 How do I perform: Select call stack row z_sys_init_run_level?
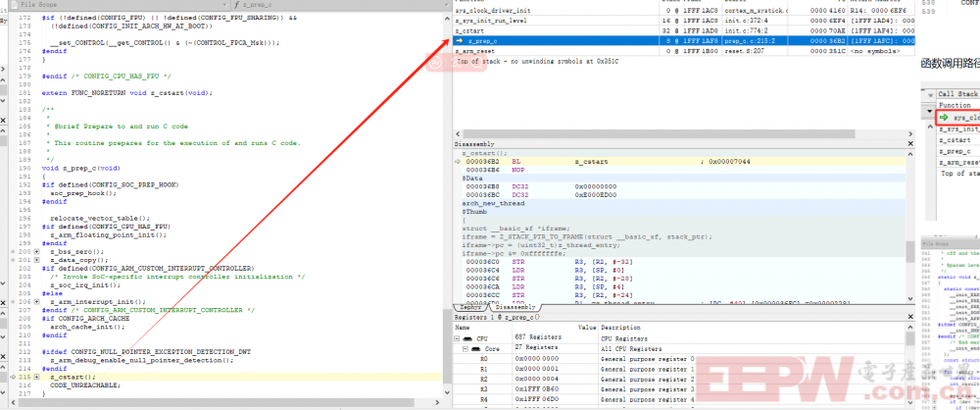[x=684, y=21]
